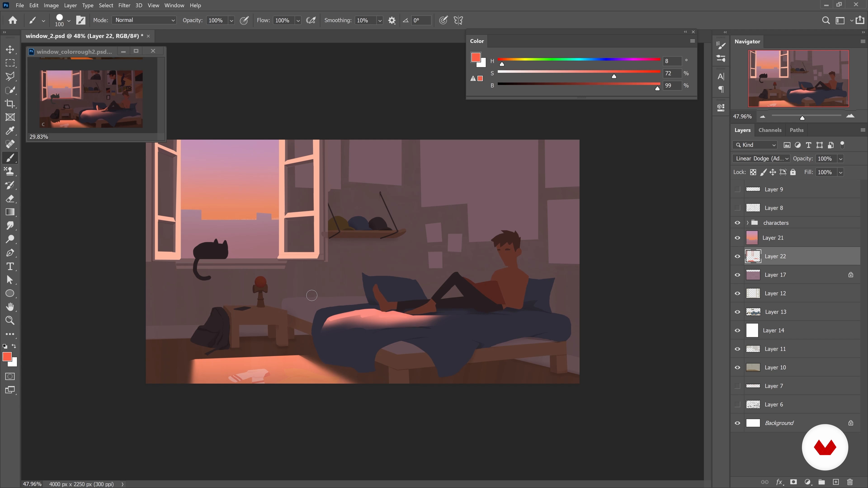Hide Layer 17 visibility eye
868x488 pixels.
point(737,275)
